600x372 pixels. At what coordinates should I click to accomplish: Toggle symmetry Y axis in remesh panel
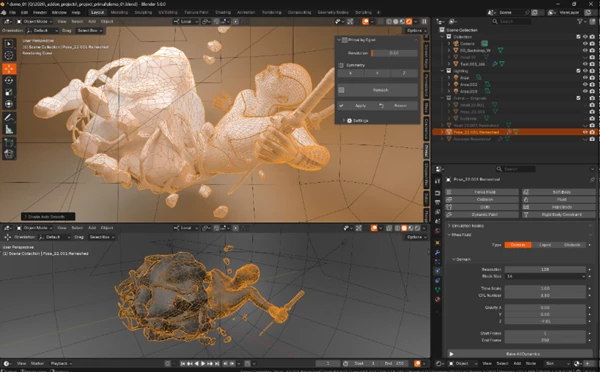(x=377, y=73)
